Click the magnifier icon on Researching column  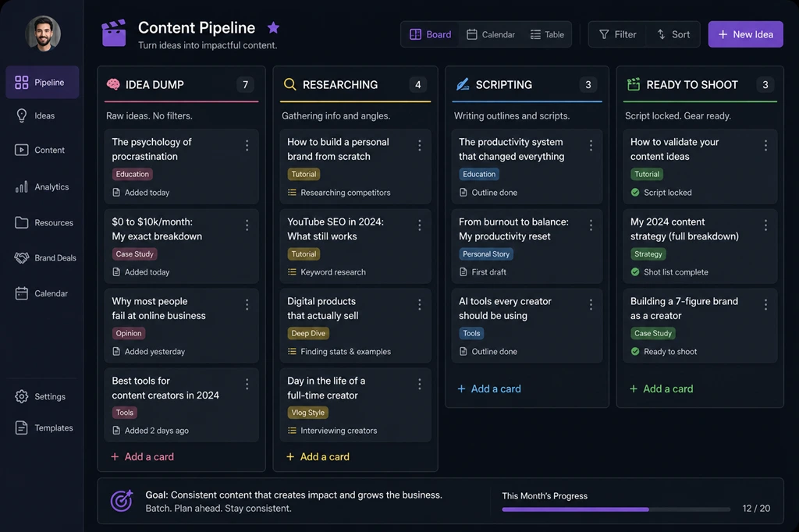click(290, 84)
